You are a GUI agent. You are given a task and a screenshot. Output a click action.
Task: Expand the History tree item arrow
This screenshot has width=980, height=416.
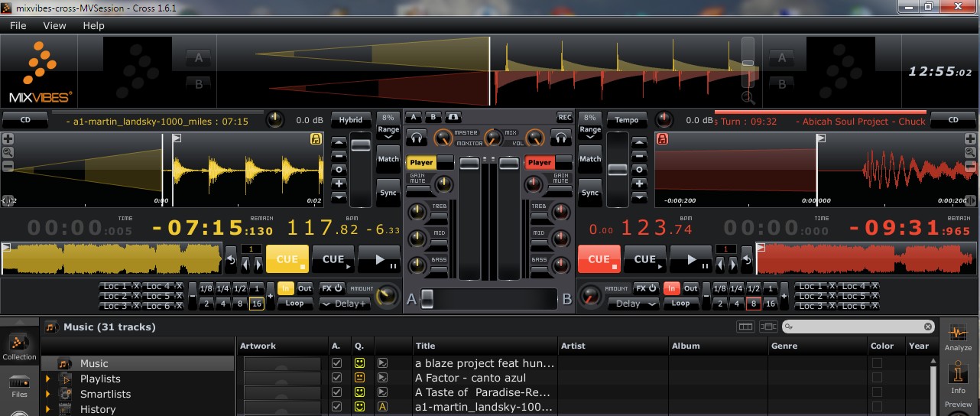tap(47, 409)
